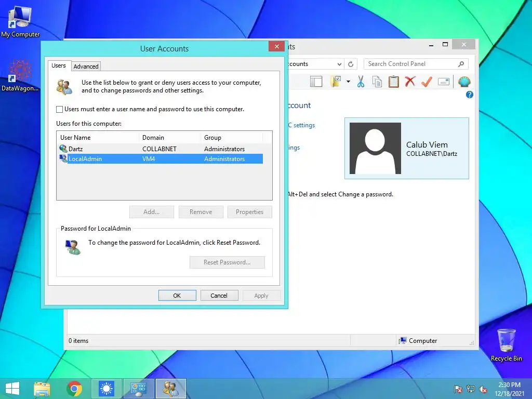Click the Properties card icon in toolbar

[444, 82]
